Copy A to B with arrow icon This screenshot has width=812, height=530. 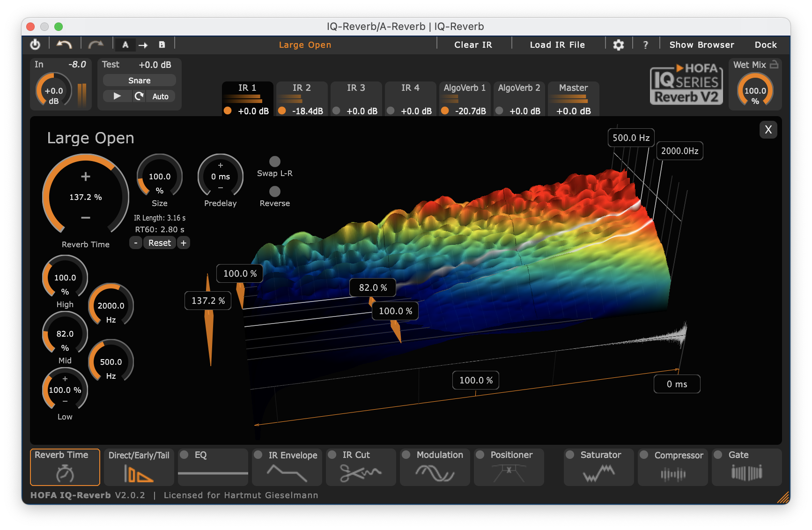pos(143,45)
